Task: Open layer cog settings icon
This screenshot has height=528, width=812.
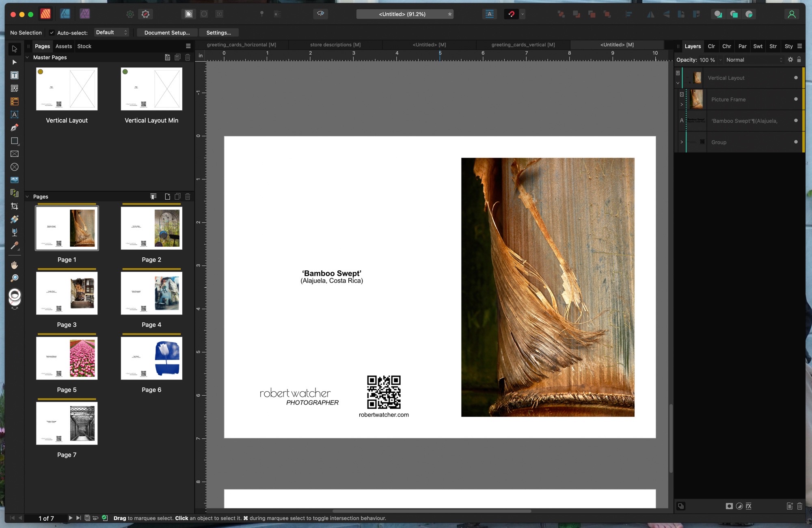Action: coord(790,60)
